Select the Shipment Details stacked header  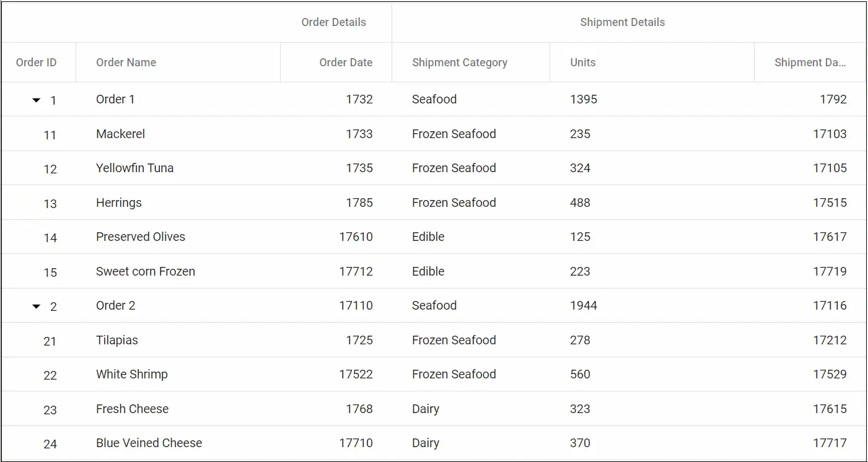pyautogui.click(x=622, y=22)
